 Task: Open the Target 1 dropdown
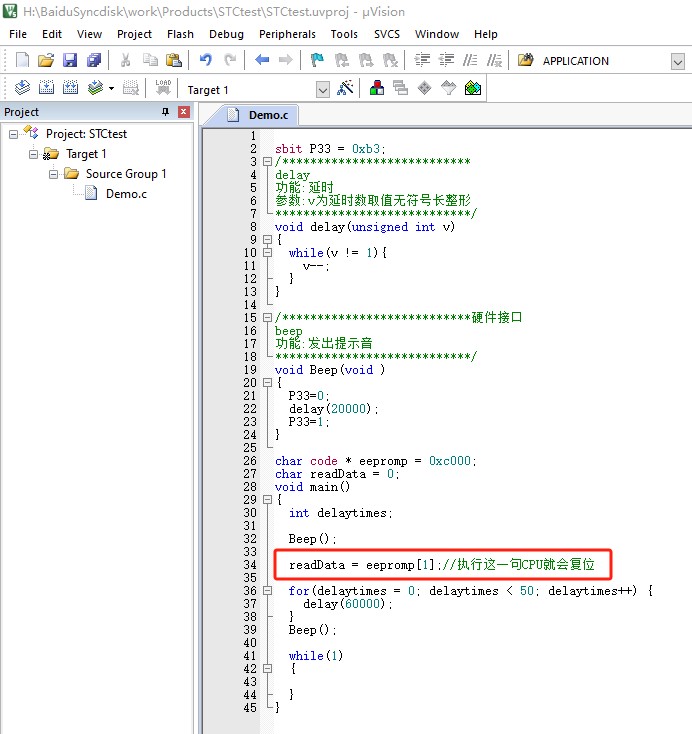tap(323, 89)
